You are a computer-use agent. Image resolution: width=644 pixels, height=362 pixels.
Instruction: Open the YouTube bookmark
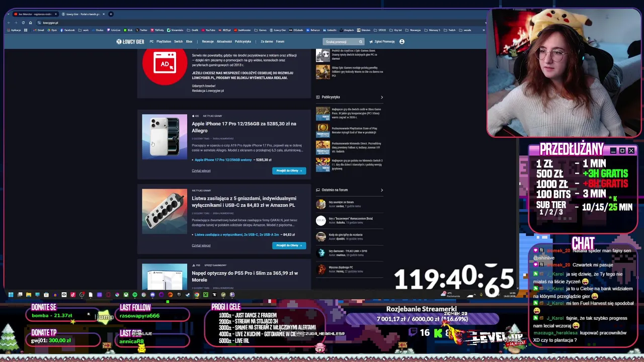pos(208,30)
